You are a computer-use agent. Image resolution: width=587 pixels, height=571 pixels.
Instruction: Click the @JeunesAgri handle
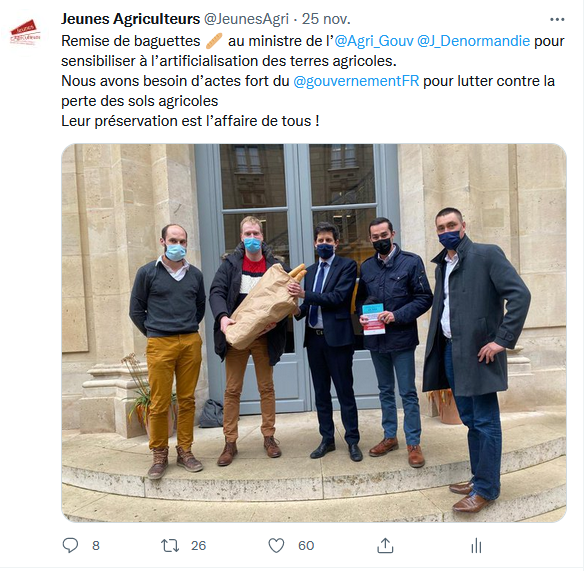246,19
